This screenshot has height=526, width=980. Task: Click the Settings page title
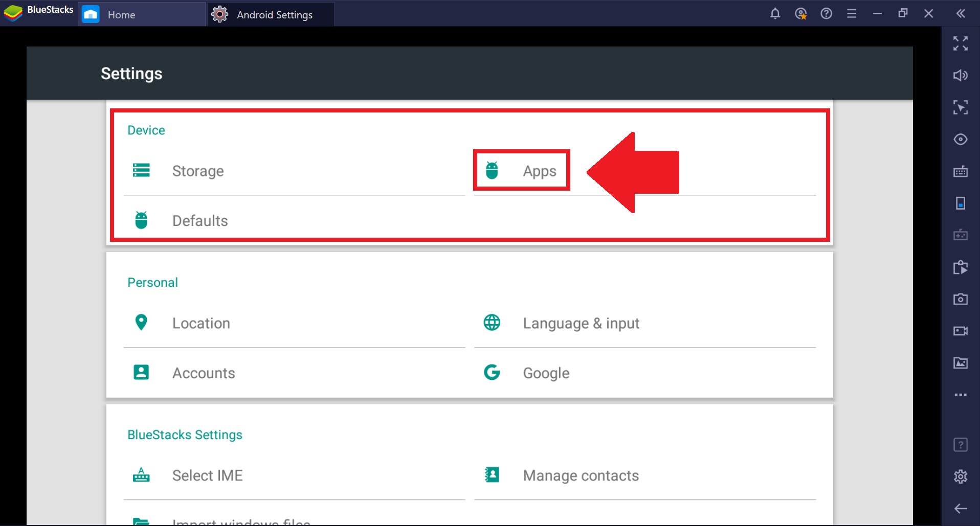pyautogui.click(x=131, y=74)
